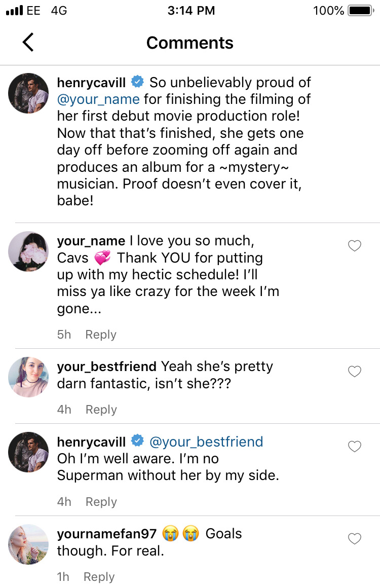380x588 pixels.
Task: Tap the battery icon in the status bar
Action: 360,11
